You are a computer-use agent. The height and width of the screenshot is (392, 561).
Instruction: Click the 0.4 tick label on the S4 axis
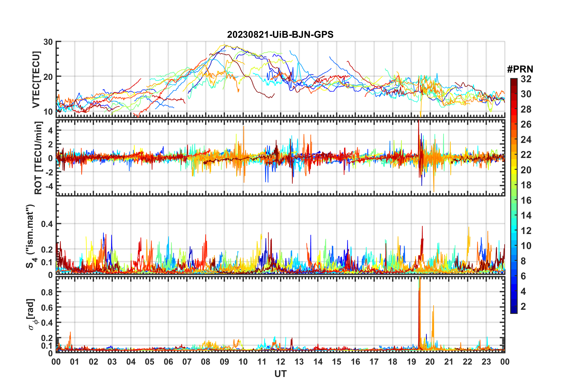(x=47, y=224)
